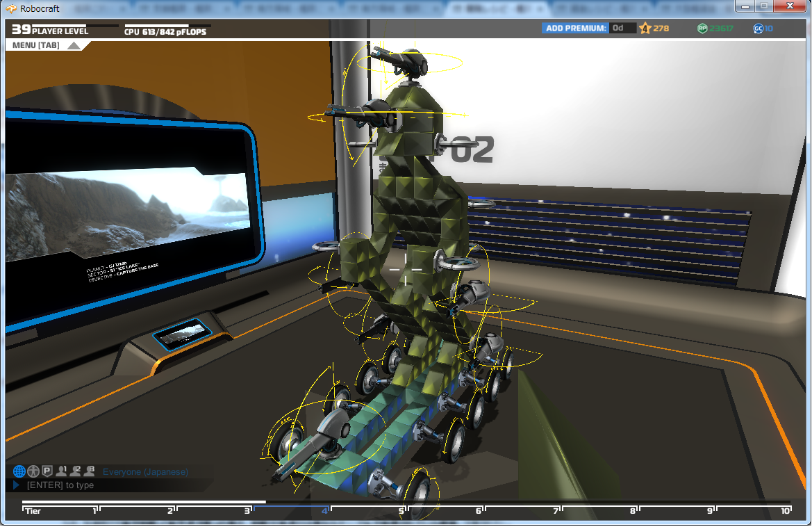The image size is (812, 527).
Task: Click the CPU 613/842 pFLOPS readout
Action: 165,31
